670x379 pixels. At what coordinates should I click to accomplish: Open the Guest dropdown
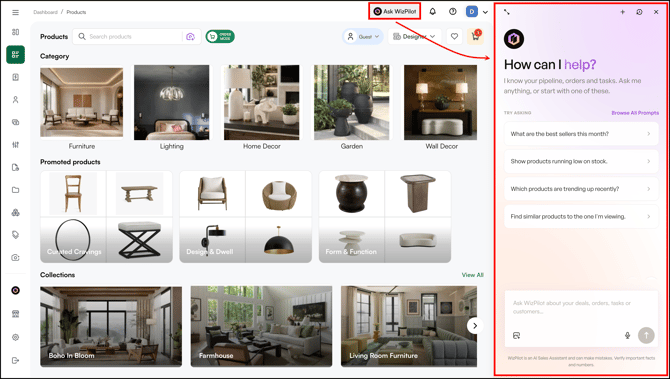tap(363, 37)
